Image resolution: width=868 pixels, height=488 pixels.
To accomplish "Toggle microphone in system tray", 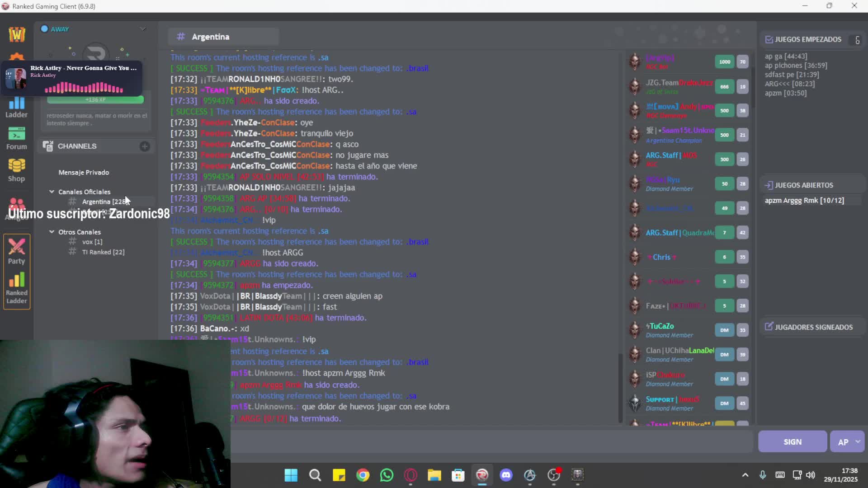I will tap(762, 475).
